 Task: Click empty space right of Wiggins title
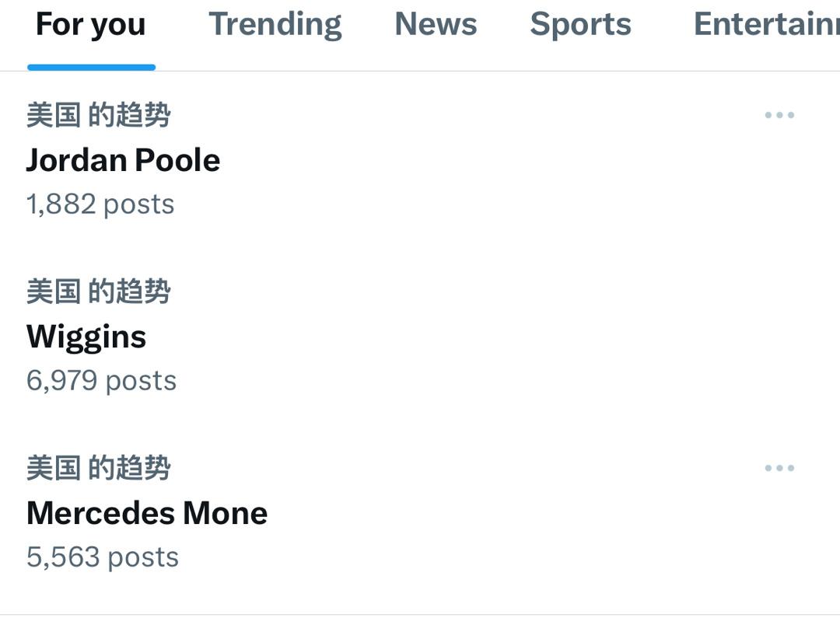tap(467, 337)
